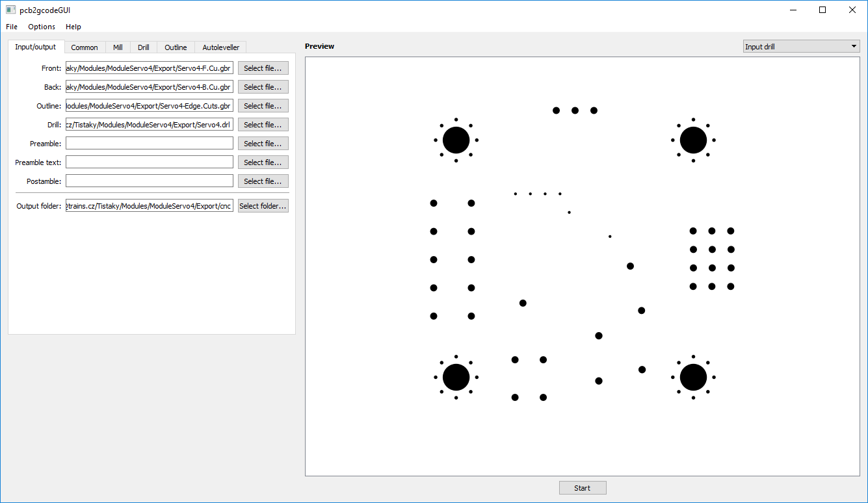868x503 pixels.
Task: Browse for a Preamble file
Action: pos(263,143)
